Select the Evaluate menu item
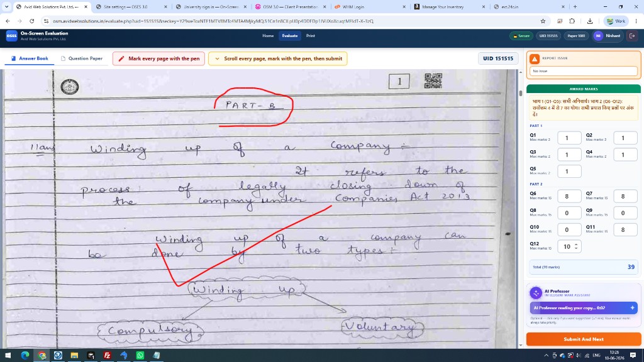This screenshot has height=362, width=644. [289, 36]
